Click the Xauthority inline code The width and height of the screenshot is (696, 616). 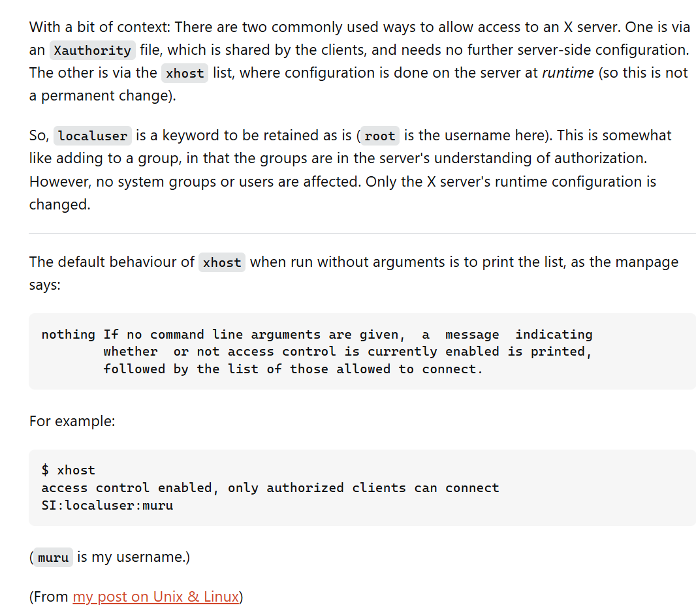92,50
